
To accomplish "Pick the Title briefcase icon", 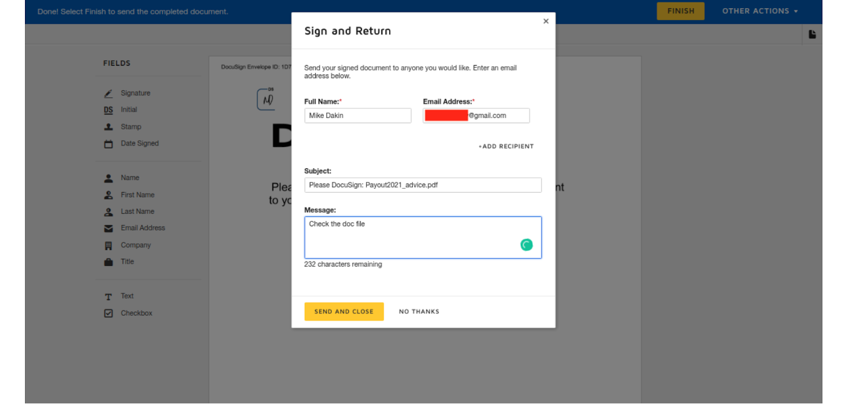I will pos(108,262).
